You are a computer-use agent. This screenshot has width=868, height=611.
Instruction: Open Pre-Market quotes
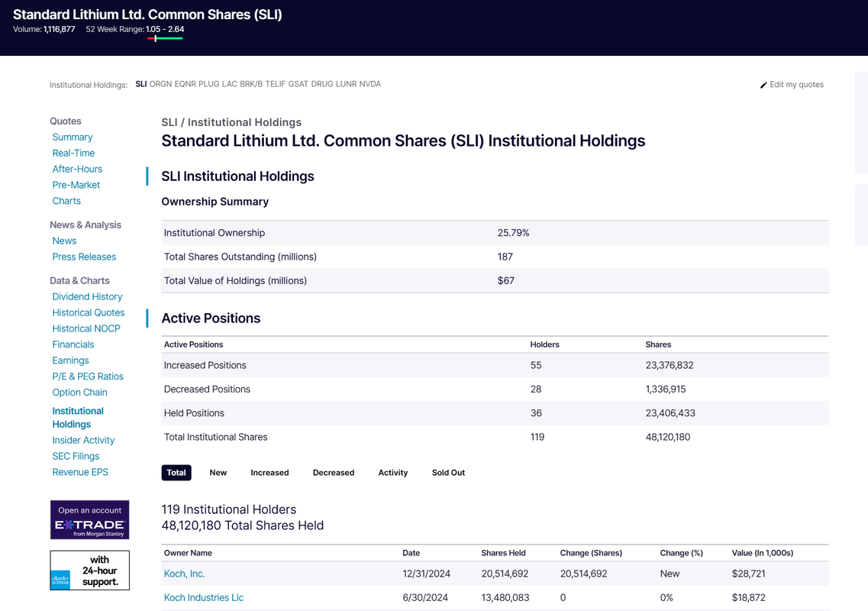click(76, 185)
